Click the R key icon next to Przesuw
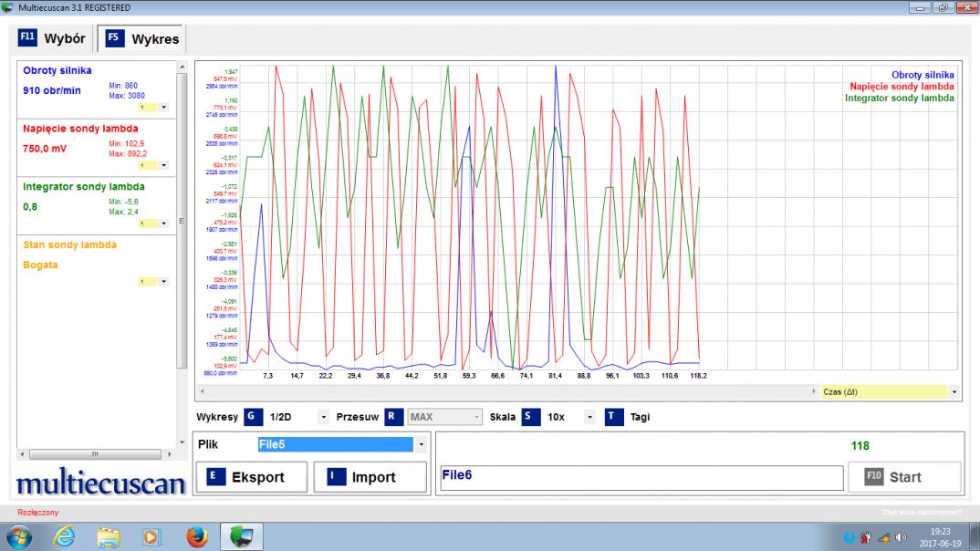The width and height of the screenshot is (980, 551). [393, 417]
